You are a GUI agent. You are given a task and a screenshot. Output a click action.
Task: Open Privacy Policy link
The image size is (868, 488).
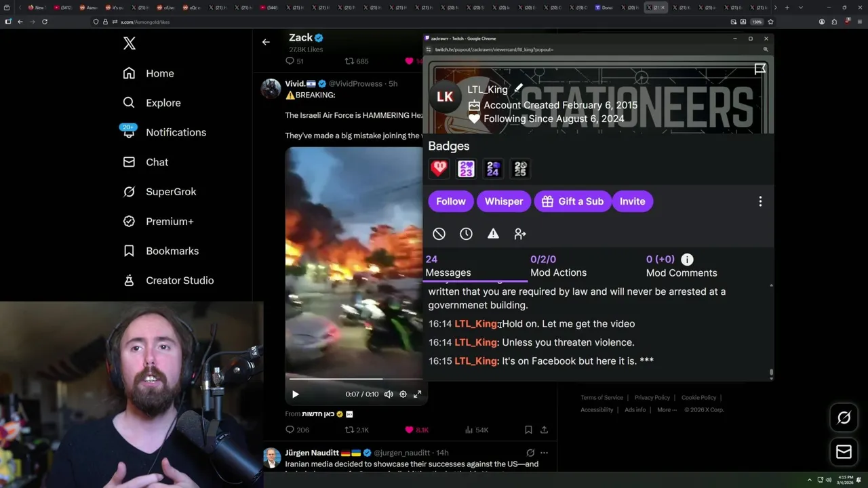(652, 398)
